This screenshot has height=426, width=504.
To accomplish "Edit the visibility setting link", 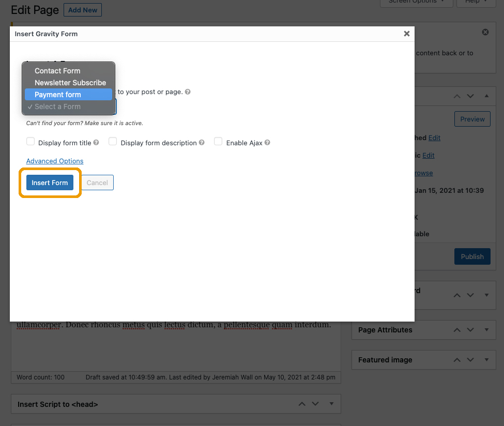I will [428, 155].
